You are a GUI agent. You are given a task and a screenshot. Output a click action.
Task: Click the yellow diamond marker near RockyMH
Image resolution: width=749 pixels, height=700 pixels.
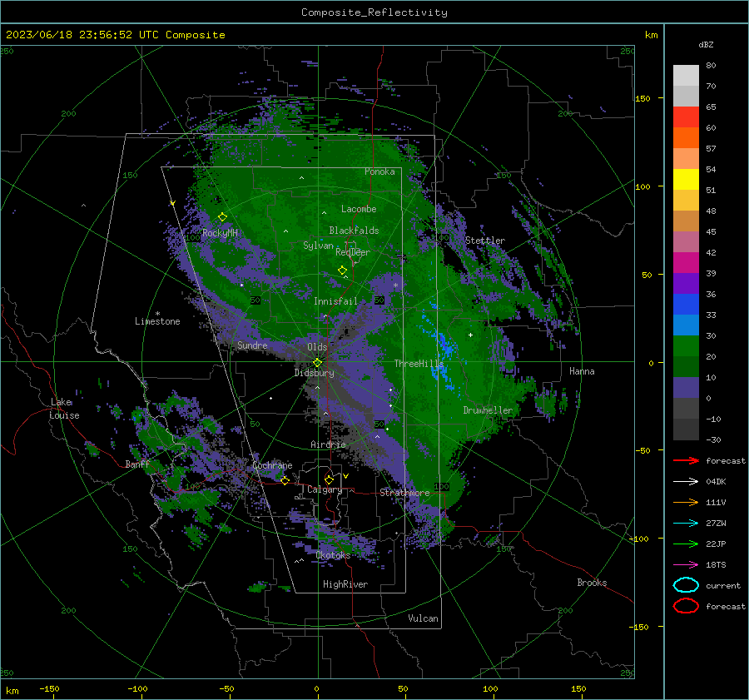point(222,217)
